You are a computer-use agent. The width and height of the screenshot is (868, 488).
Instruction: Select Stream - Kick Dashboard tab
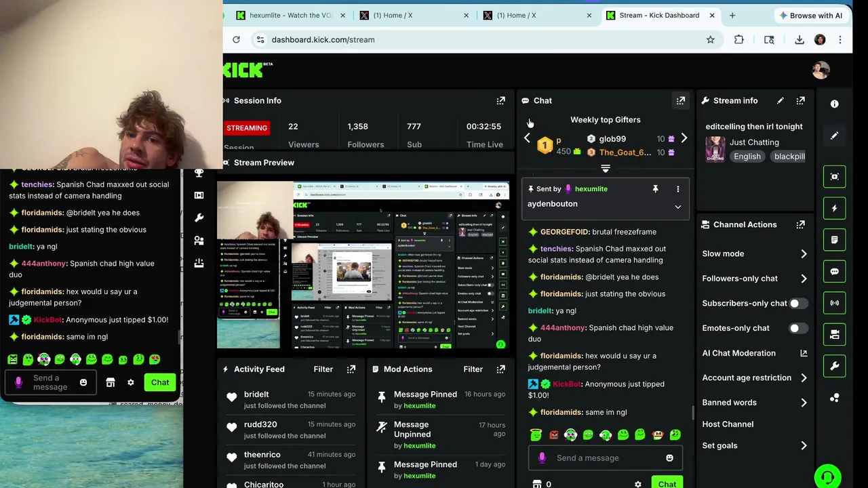660,15
